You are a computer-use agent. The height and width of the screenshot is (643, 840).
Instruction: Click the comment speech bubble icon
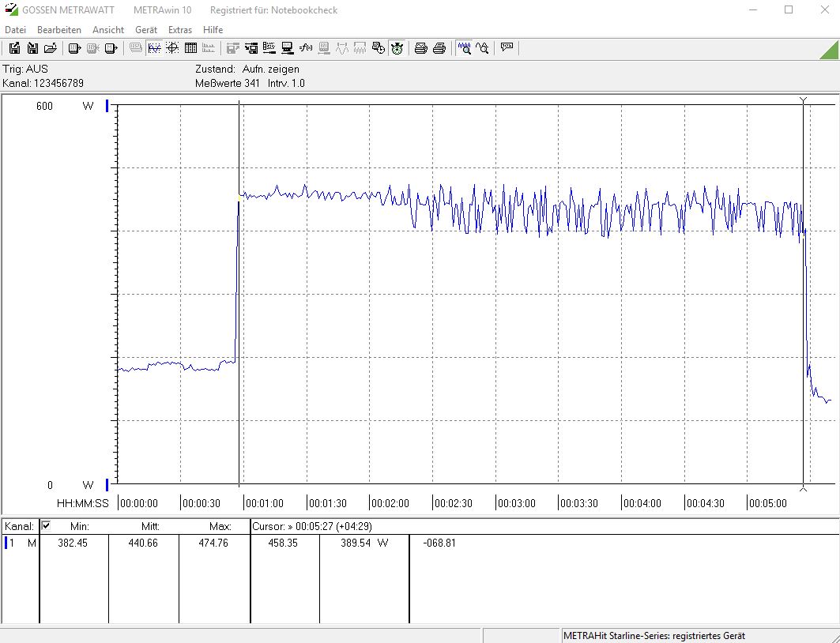(x=507, y=48)
